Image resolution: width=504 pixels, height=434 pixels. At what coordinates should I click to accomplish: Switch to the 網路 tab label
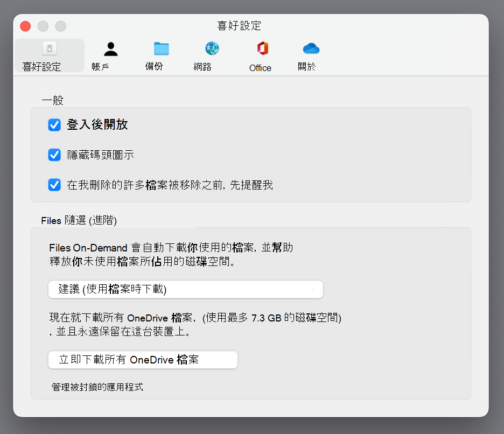pyautogui.click(x=202, y=66)
